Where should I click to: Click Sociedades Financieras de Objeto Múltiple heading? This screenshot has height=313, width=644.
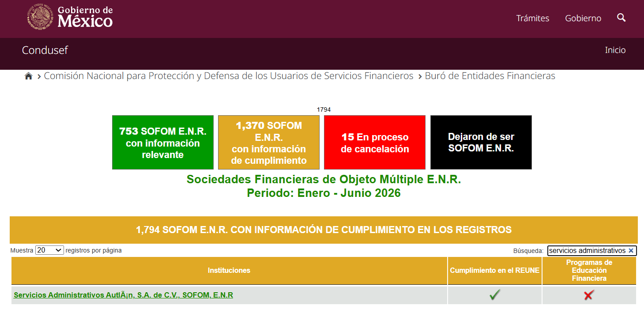point(324,179)
